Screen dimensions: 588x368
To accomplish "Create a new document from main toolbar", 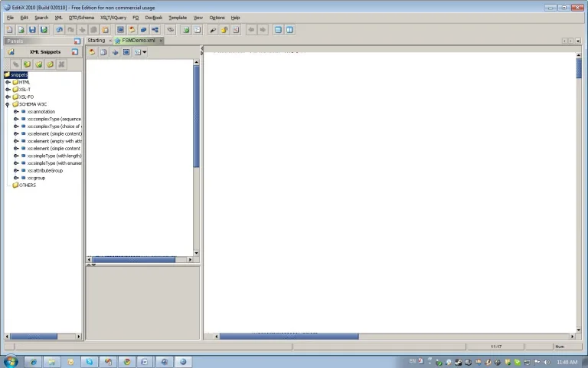I will pos(10,30).
